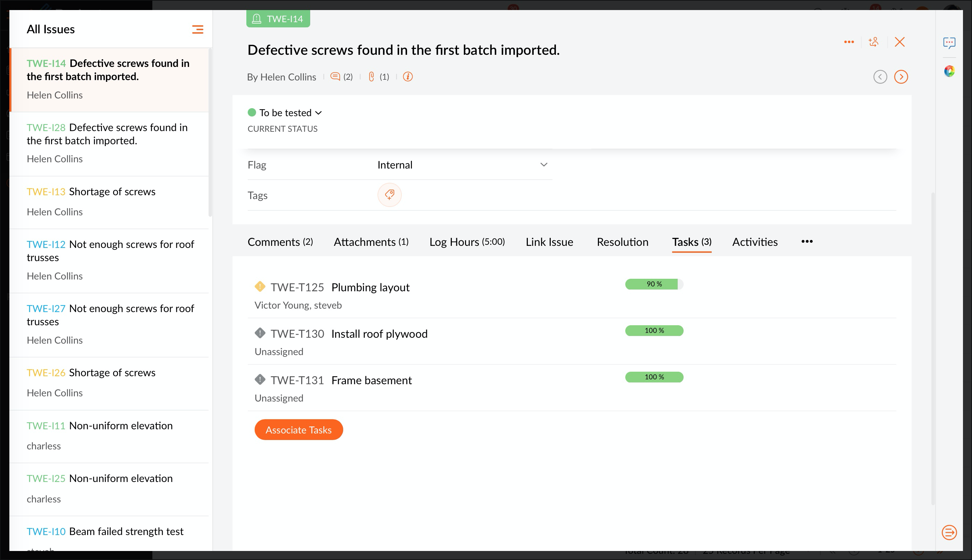The image size is (972, 560).
Task: Close the issue detail panel
Action: point(899,42)
